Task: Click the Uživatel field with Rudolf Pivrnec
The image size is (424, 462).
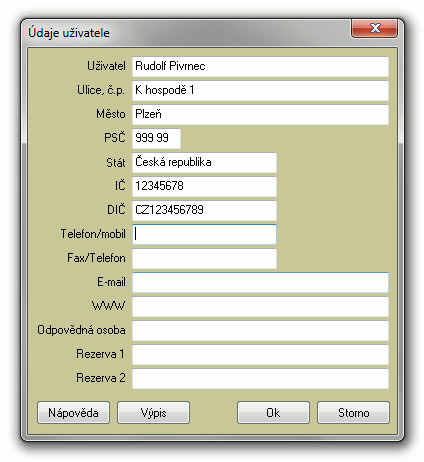Action: click(260, 66)
